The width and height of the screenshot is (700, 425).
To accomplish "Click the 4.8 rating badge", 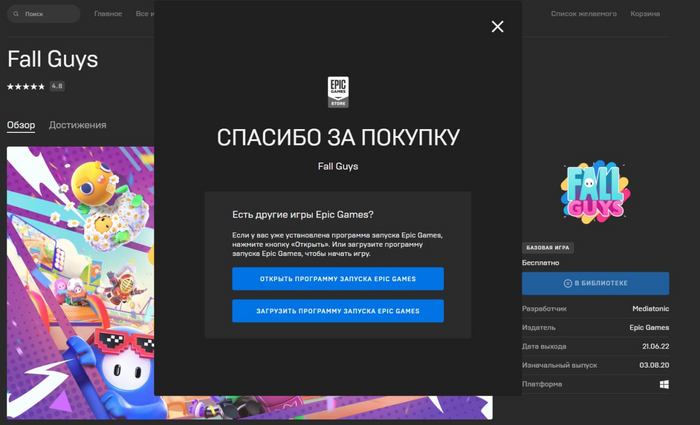I will click(x=57, y=86).
